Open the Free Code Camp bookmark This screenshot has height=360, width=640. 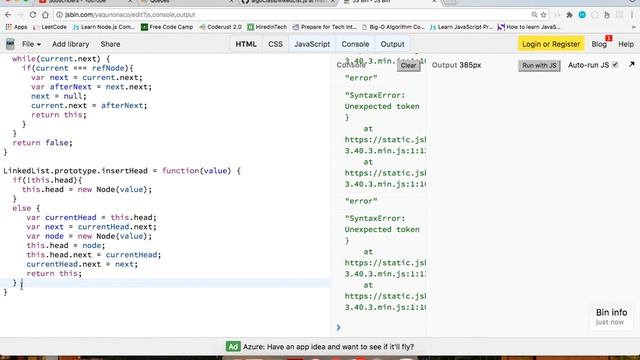coord(167,27)
